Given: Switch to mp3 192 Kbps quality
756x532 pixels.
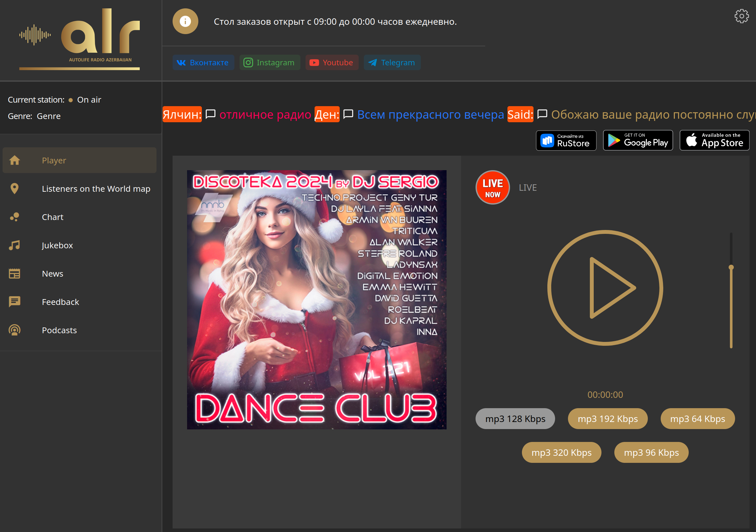Looking at the screenshot, I should point(608,418).
